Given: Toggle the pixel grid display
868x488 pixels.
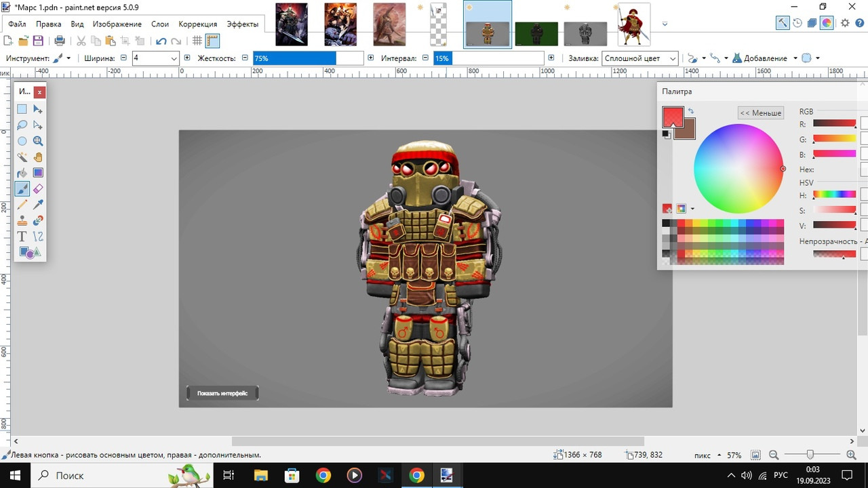Looking at the screenshot, I should coord(197,41).
